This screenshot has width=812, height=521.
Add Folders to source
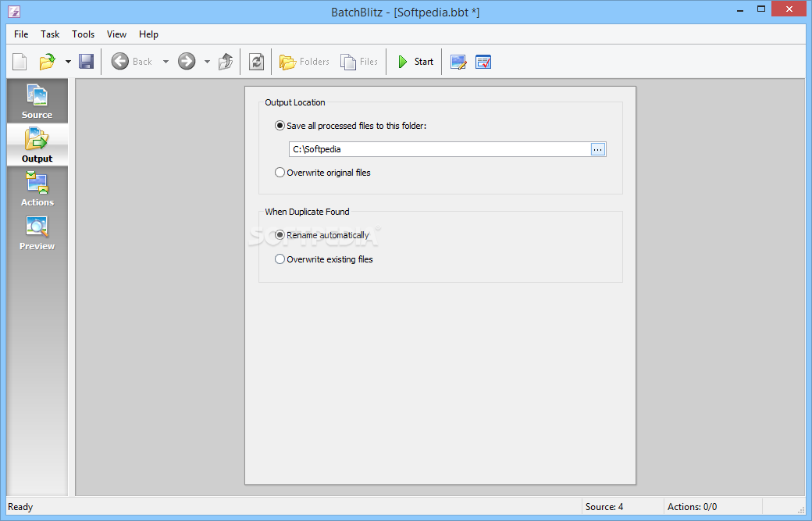point(304,62)
